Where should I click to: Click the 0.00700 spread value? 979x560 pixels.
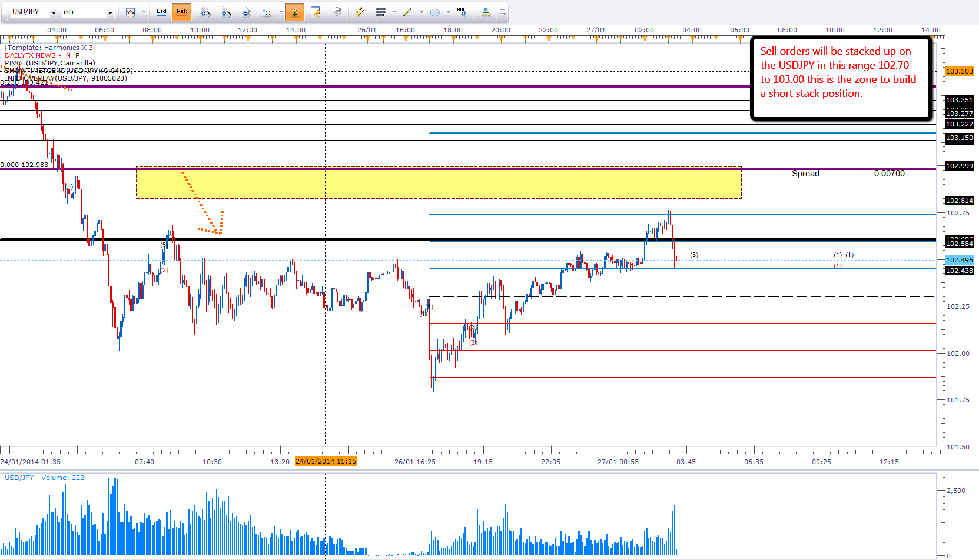(x=890, y=174)
